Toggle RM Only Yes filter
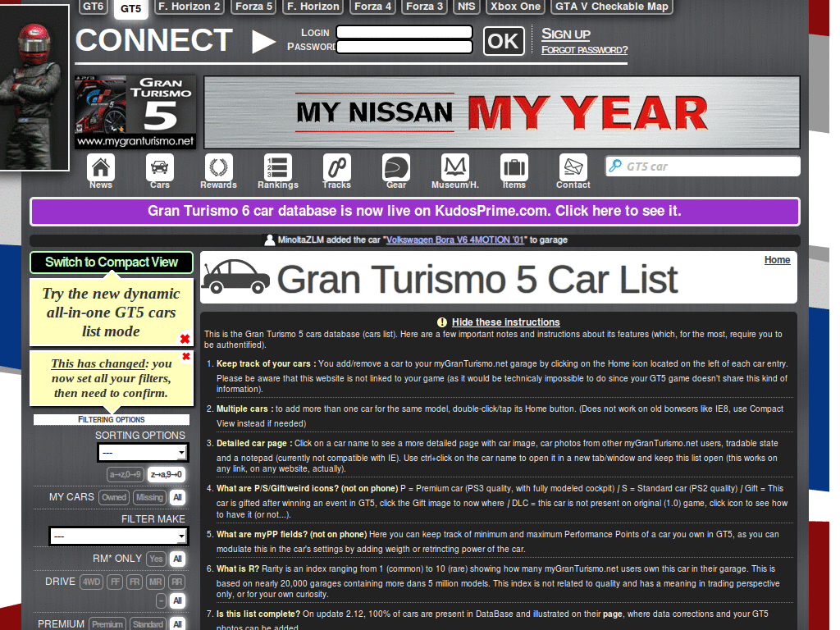The width and height of the screenshot is (840, 630). (156, 559)
